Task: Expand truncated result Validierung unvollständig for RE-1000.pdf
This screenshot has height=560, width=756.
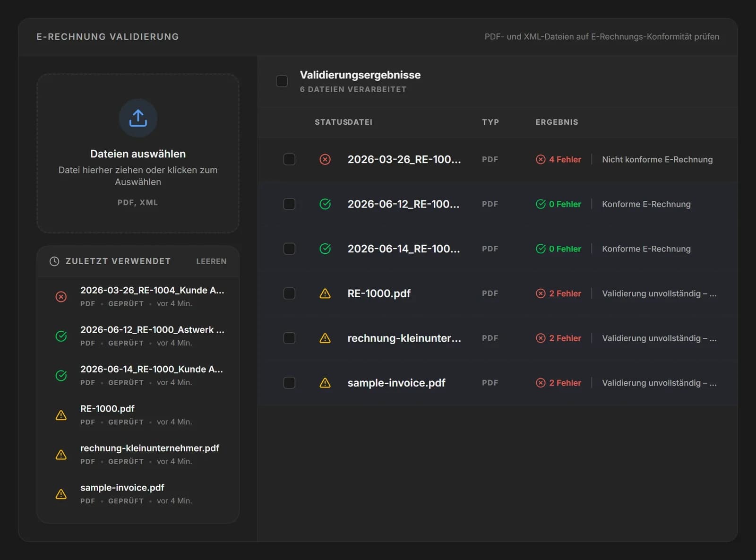Action: [659, 293]
